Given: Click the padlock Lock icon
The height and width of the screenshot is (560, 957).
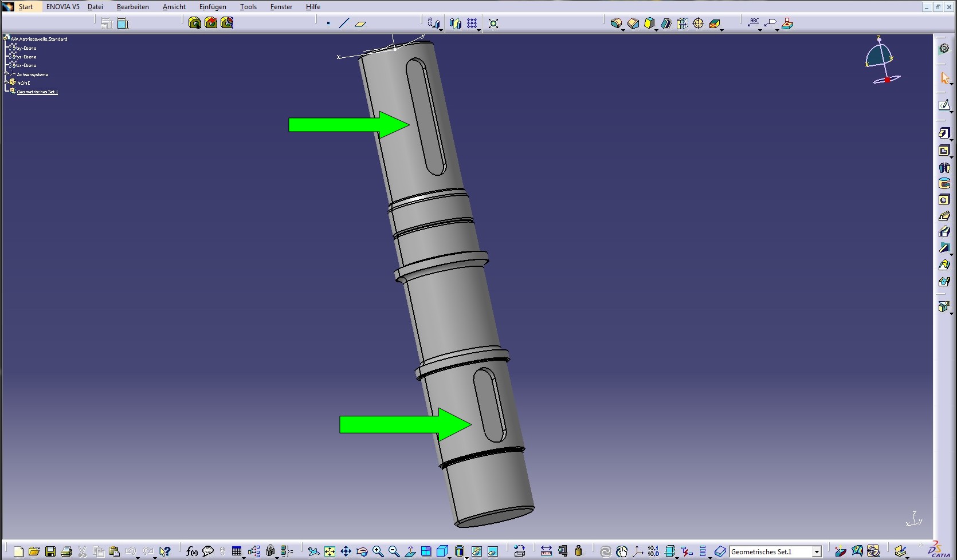Looking at the screenshot, I should 270,551.
